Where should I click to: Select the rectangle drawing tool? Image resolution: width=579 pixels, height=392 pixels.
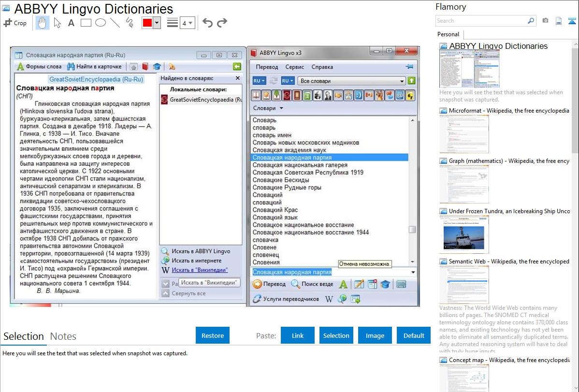[86, 23]
